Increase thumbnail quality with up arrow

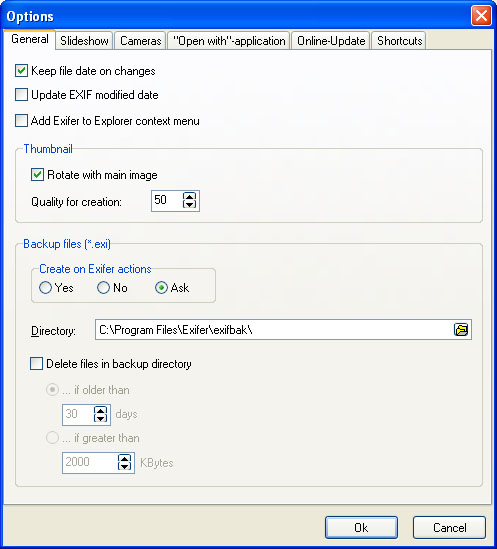[x=189, y=197]
